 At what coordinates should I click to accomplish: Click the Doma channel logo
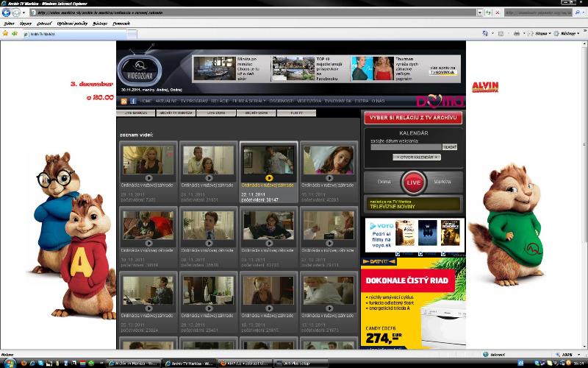pos(440,101)
